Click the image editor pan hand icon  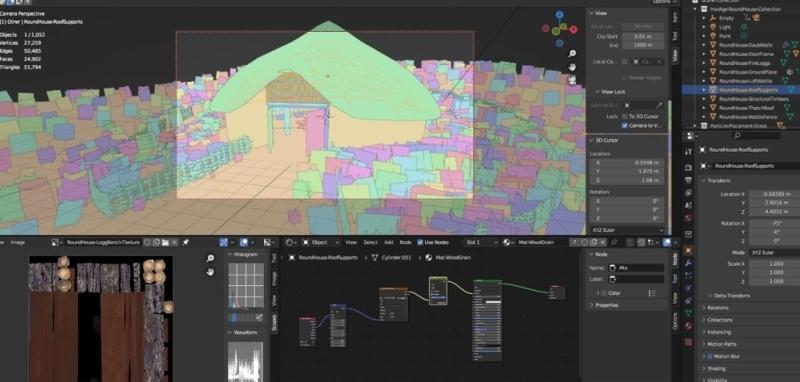210,272
